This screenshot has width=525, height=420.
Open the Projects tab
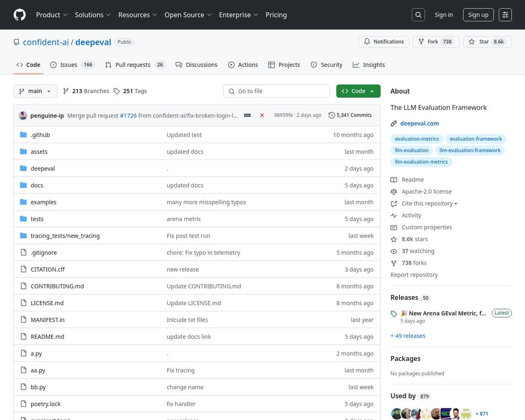pos(284,65)
